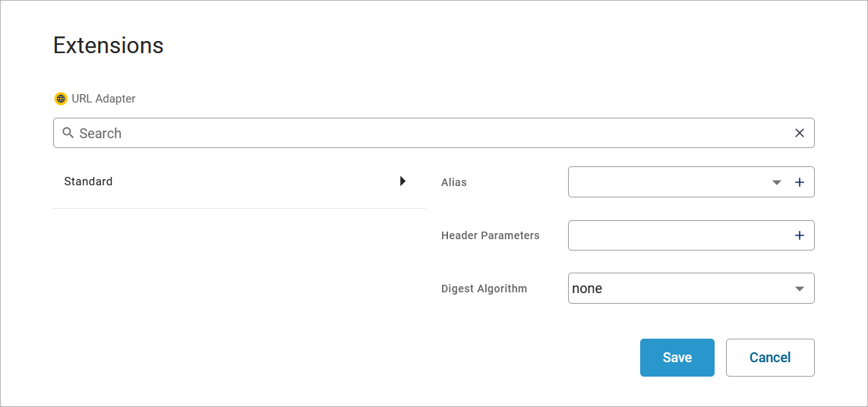Click inside Header Parameters input field

click(x=676, y=235)
